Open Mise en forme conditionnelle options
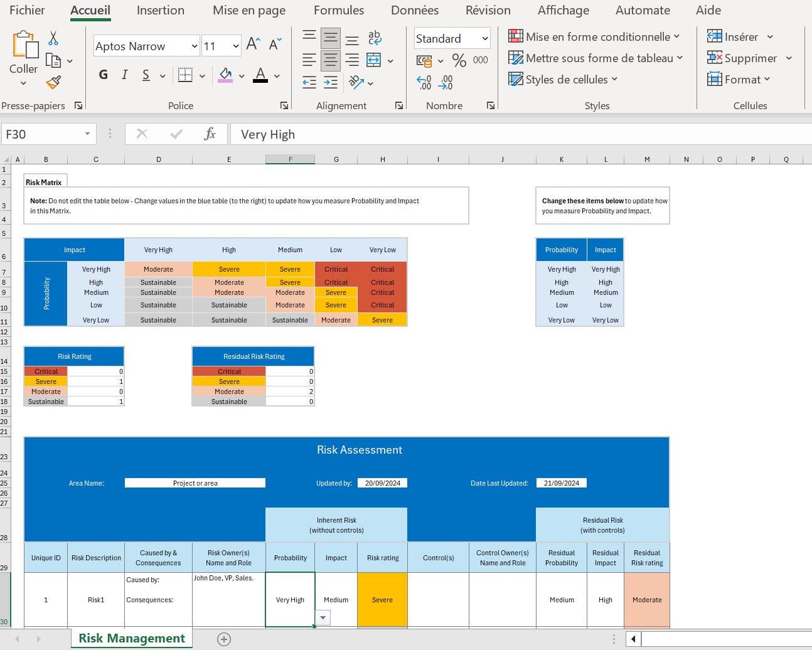The width and height of the screenshot is (812, 650). (x=594, y=36)
